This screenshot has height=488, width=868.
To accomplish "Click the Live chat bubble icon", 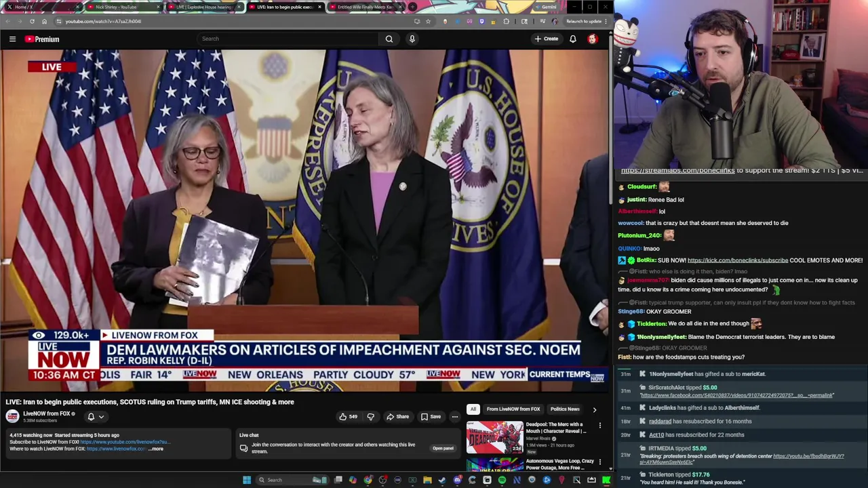I will 243,448.
